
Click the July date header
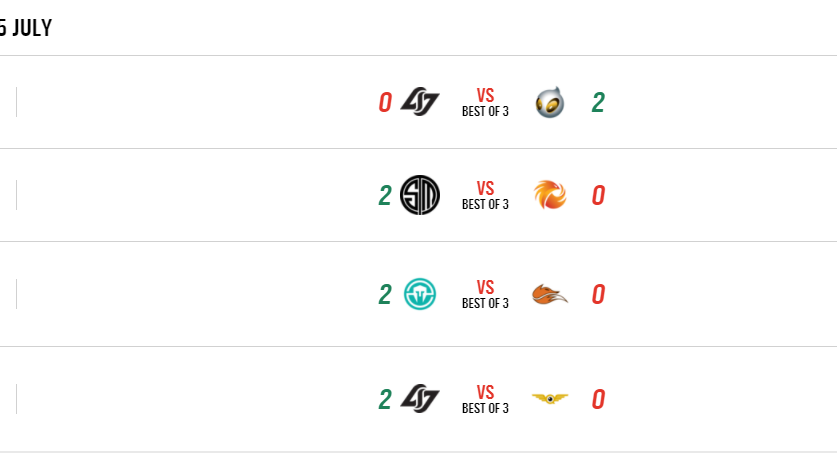[x=26, y=28]
